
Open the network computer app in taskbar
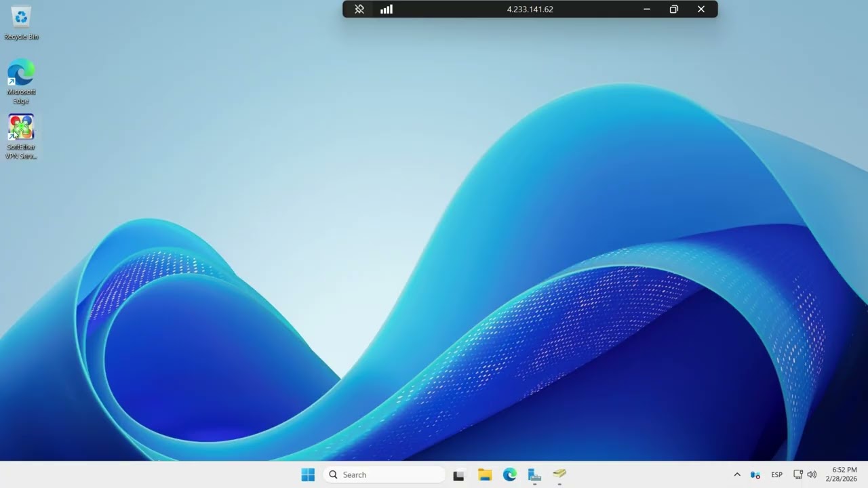click(x=534, y=475)
